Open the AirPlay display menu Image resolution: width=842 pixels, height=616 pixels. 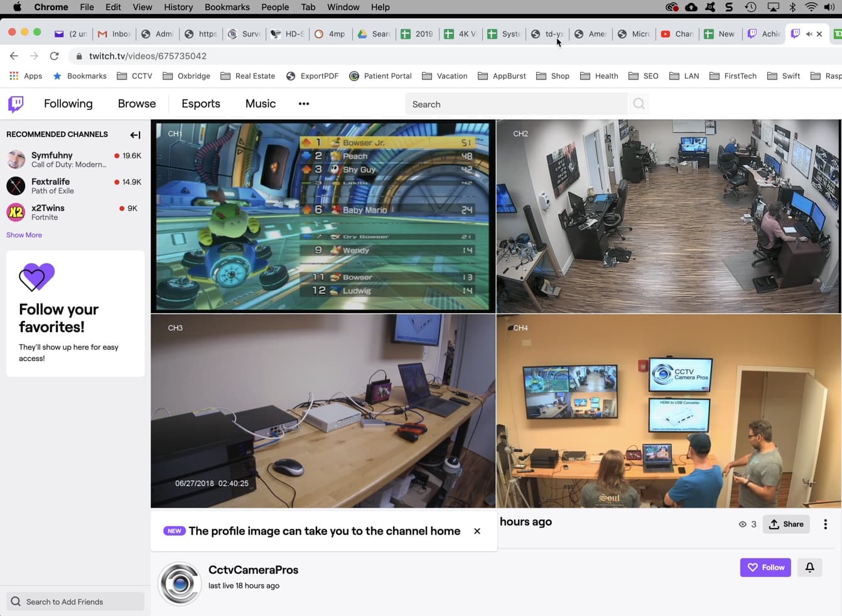pos(773,7)
